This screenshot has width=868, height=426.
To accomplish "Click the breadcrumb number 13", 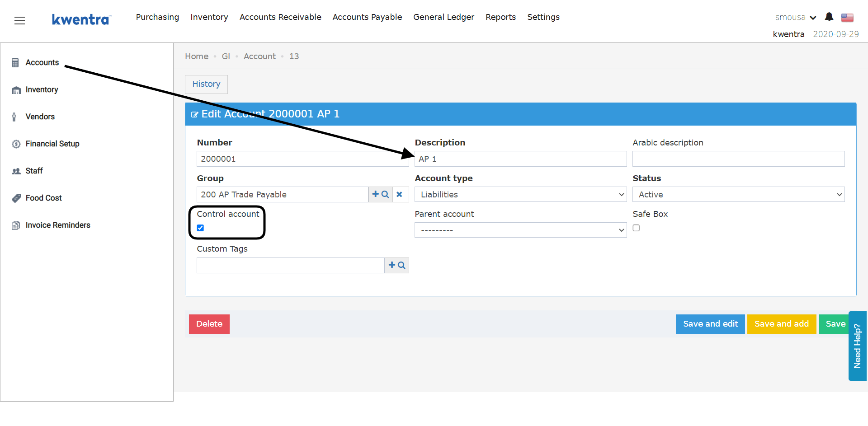I will (x=294, y=56).
